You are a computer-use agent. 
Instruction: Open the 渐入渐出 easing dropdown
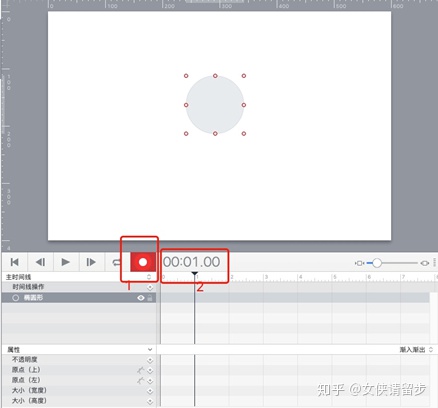416,350
